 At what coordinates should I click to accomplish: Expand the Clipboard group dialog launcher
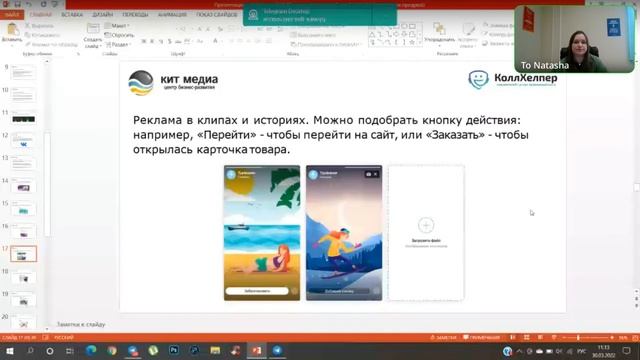pyautogui.click(x=78, y=54)
